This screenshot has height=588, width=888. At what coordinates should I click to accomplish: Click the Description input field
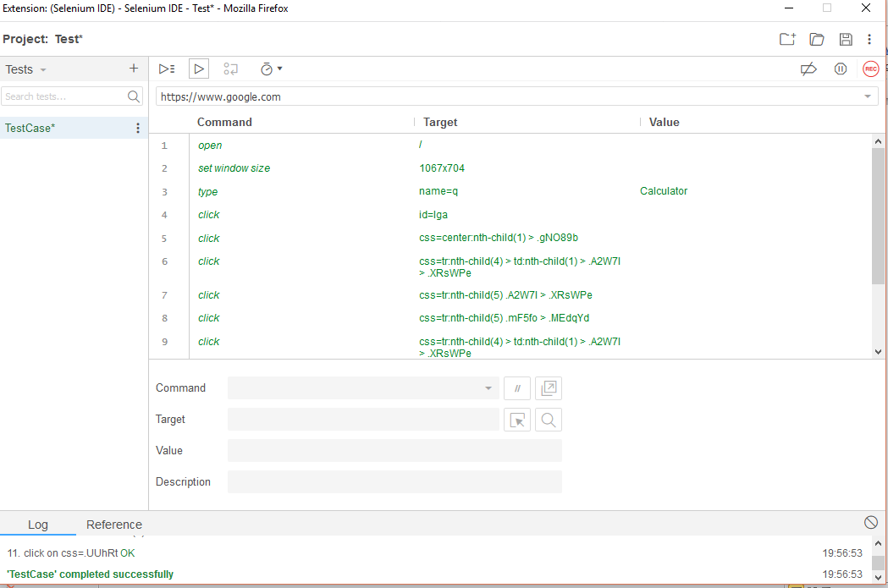pos(394,481)
